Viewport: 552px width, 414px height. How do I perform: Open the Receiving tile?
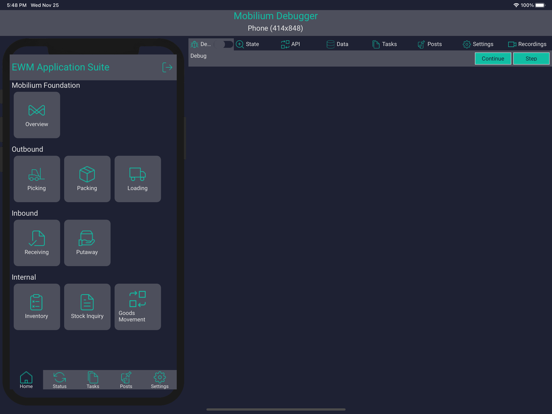tap(37, 243)
